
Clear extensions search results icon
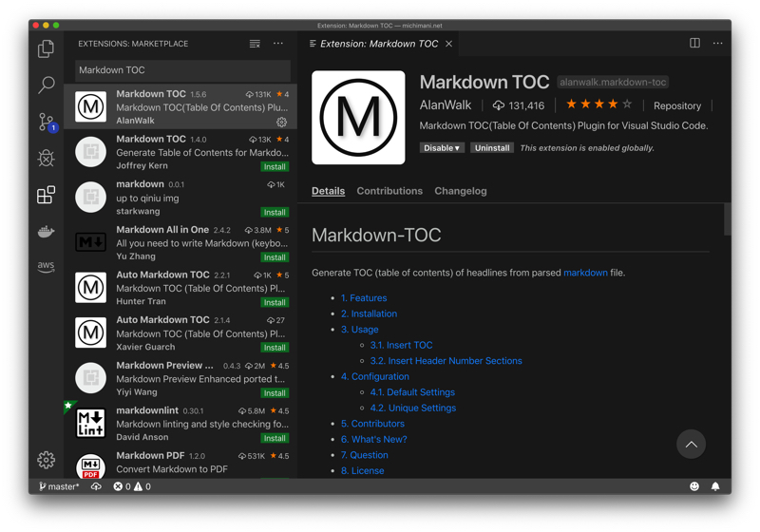255,44
